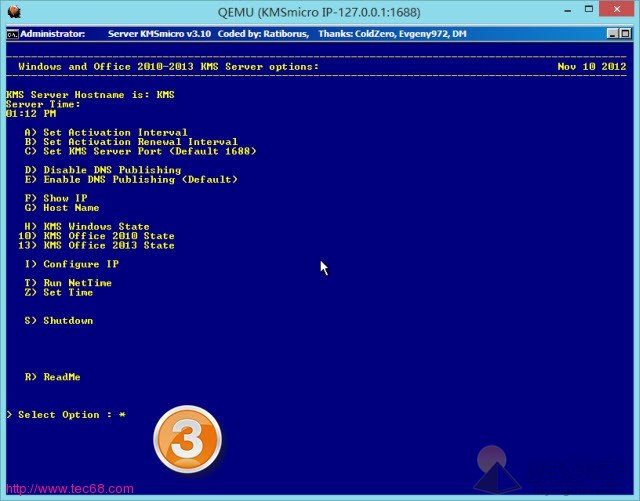
Task: Close the QEMU window
Action: (617, 9)
